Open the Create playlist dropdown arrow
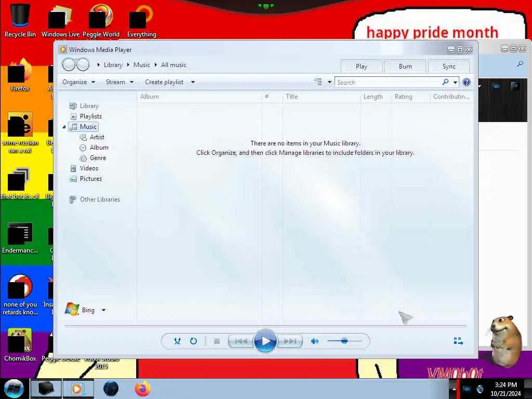532x399 pixels. (193, 82)
